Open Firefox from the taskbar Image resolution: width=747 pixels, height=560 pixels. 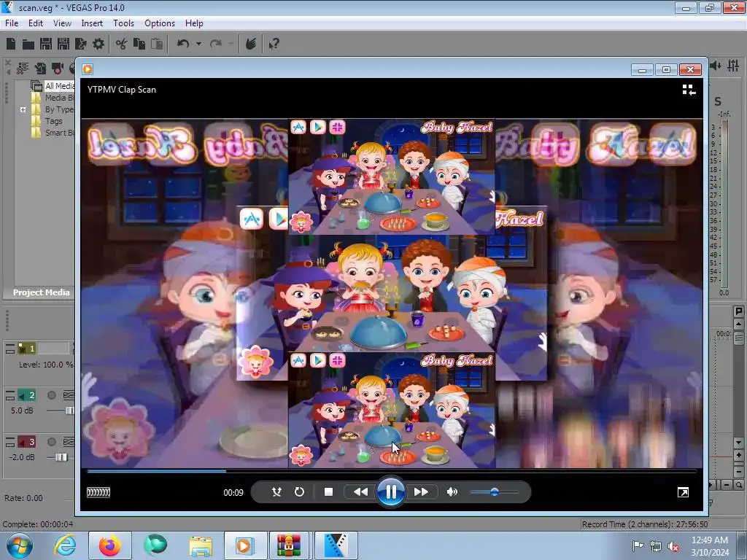pyautogui.click(x=109, y=545)
